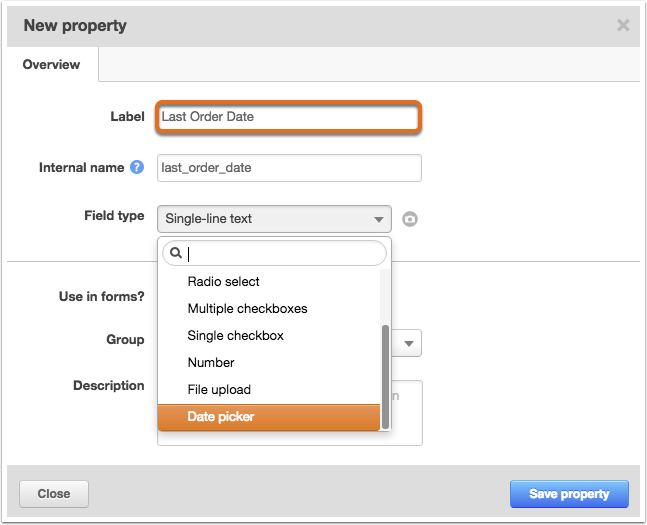The width and height of the screenshot is (647, 525).
Task: Select the highlighted Date picker option
Action: [x=221, y=417]
